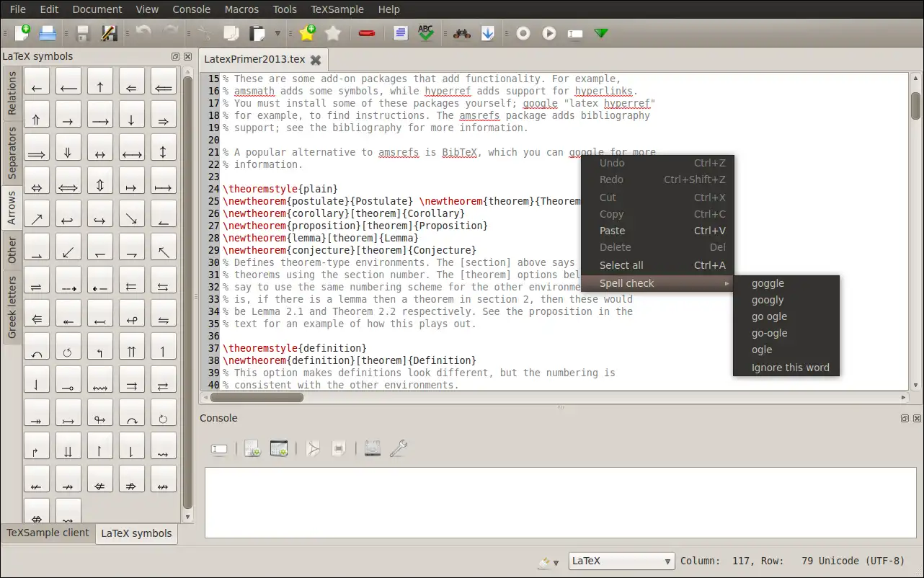The height and width of the screenshot is (578, 924).
Task: Click the spell check ABC toolbar icon
Action: click(426, 33)
